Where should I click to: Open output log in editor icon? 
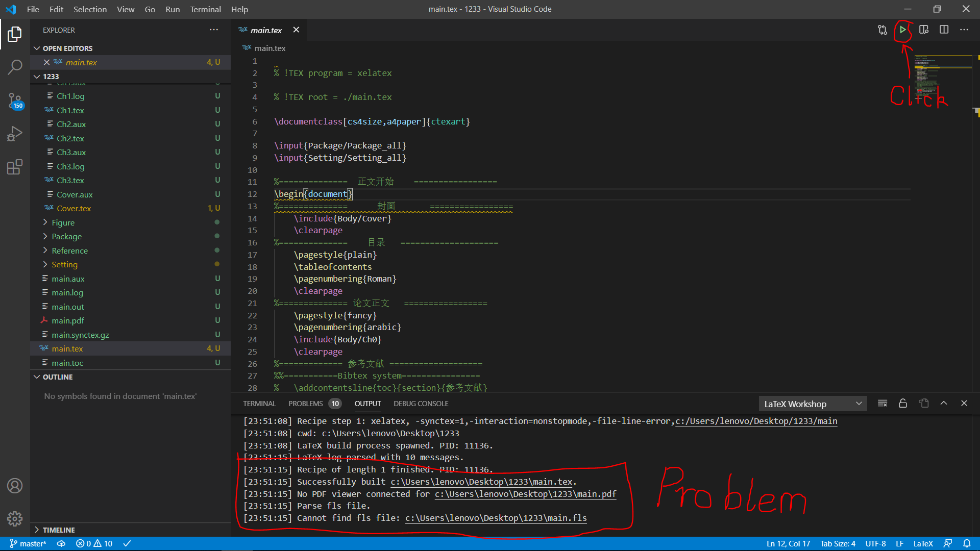923,403
